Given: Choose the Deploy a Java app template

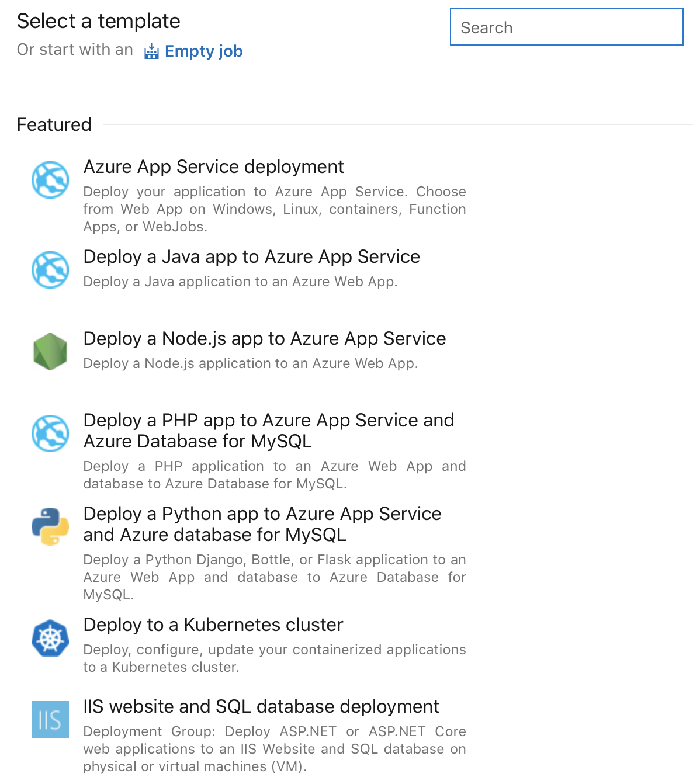Looking at the screenshot, I should [252, 257].
